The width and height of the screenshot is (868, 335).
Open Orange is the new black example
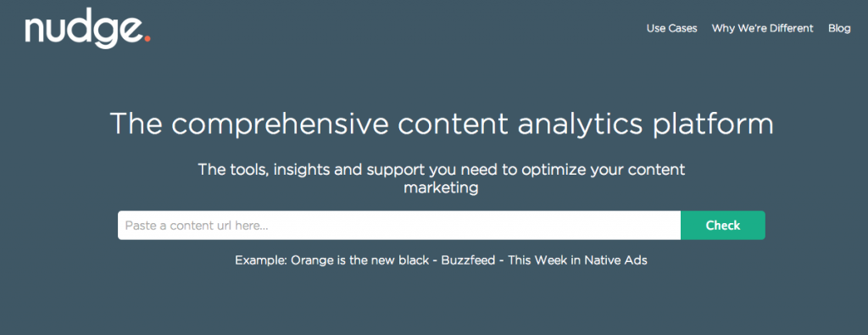pyautogui.click(x=360, y=260)
